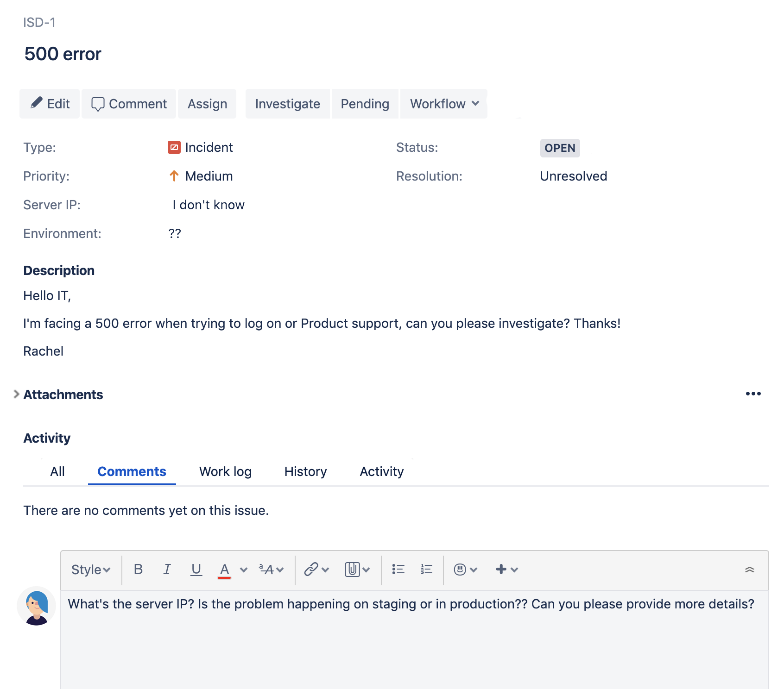Click the Incident type icon
The width and height of the screenshot is (784, 689).
174,147
